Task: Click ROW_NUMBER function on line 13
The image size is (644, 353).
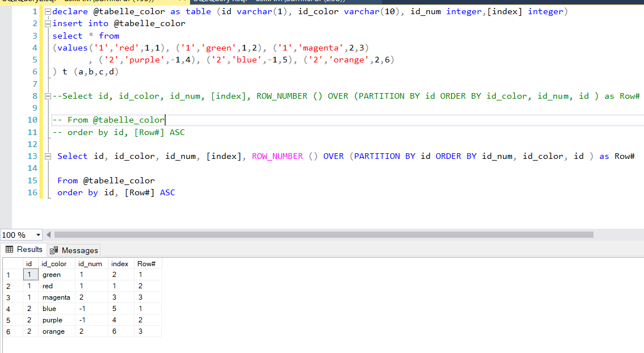Action: (277, 156)
